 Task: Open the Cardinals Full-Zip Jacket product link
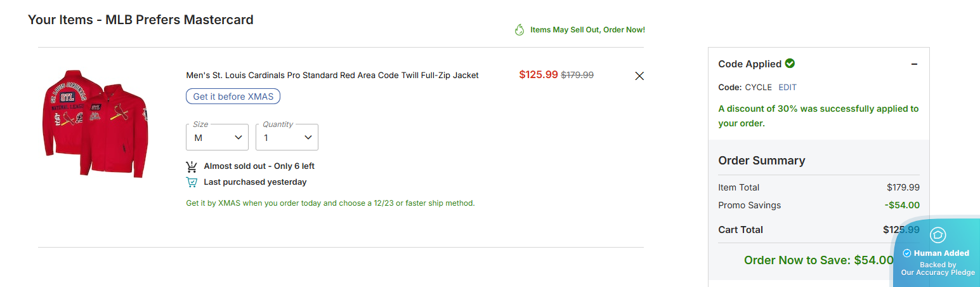point(332,75)
